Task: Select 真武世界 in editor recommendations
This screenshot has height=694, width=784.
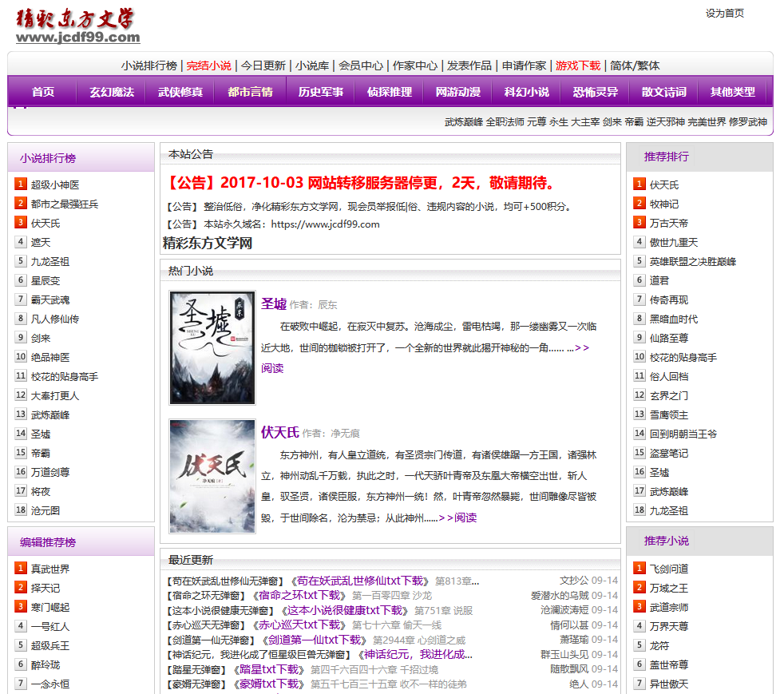Action: (x=50, y=569)
